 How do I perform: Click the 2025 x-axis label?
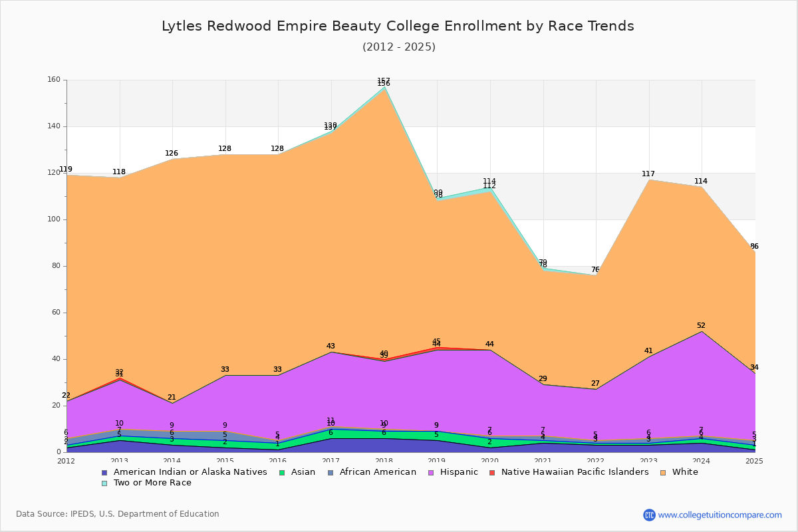click(755, 461)
